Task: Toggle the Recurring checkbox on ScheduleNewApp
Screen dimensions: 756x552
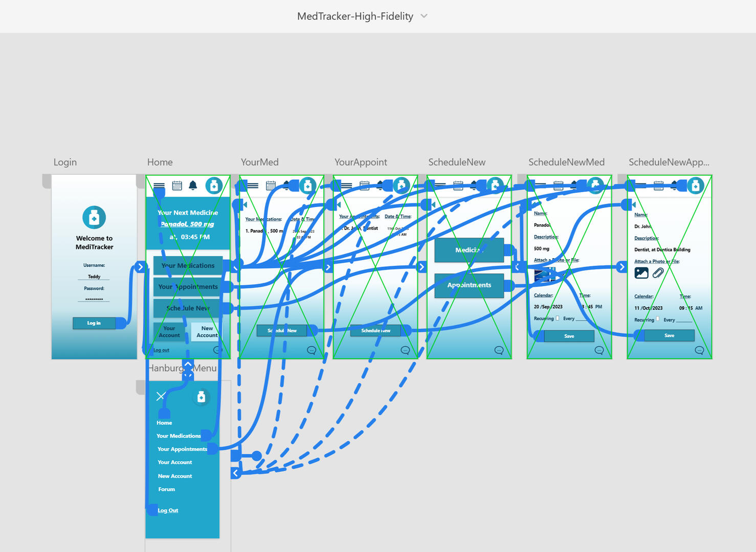Action: (658, 319)
